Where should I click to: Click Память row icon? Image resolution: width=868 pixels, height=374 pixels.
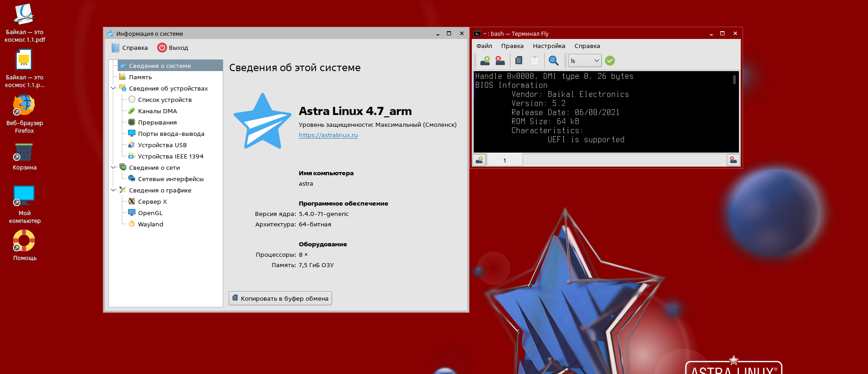[122, 77]
